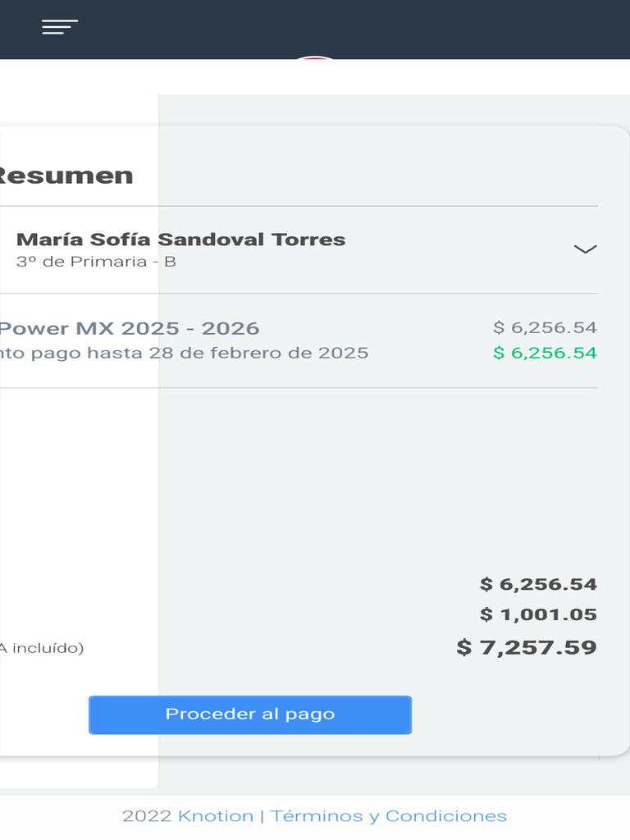Click the Resumen heading

(66, 176)
